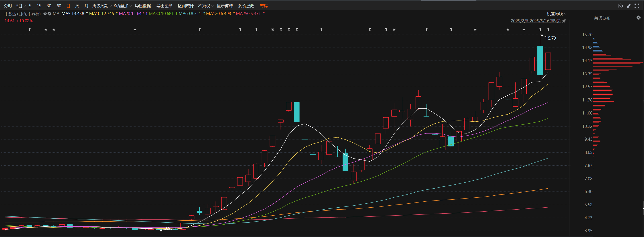Enter fullscreen chart with the expand icon
The height and width of the screenshot is (237, 644).
point(637,6)
